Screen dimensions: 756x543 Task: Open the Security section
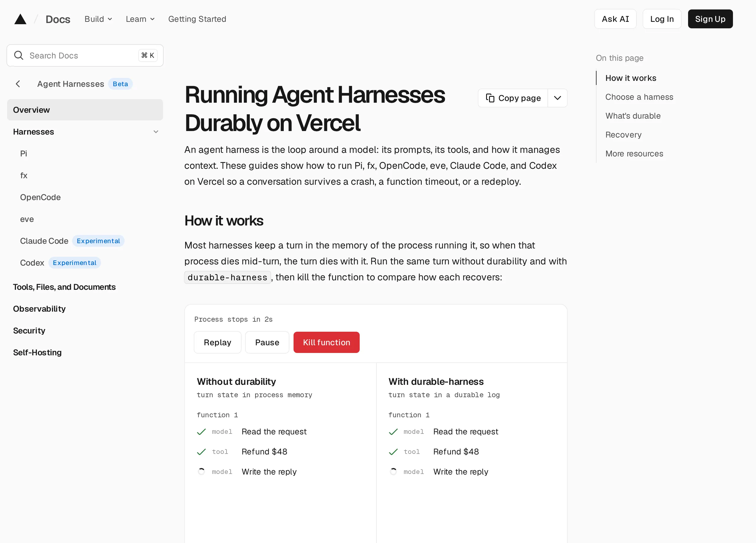coord(29,331)
